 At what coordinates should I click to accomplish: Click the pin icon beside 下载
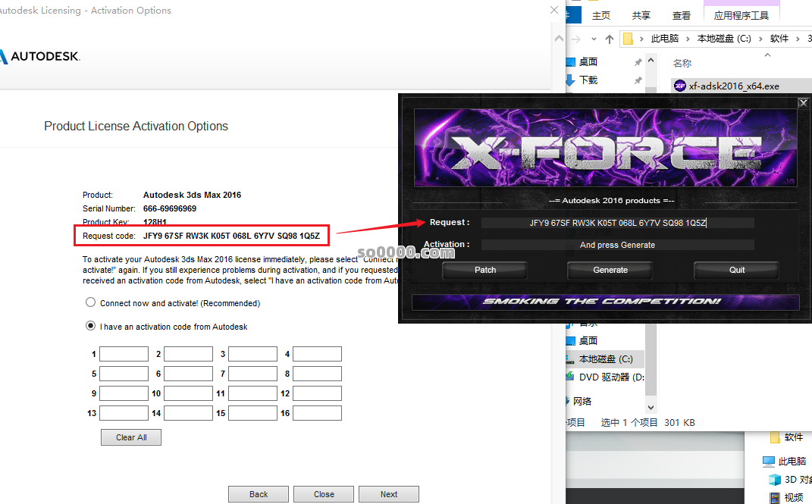pos(638,80)
